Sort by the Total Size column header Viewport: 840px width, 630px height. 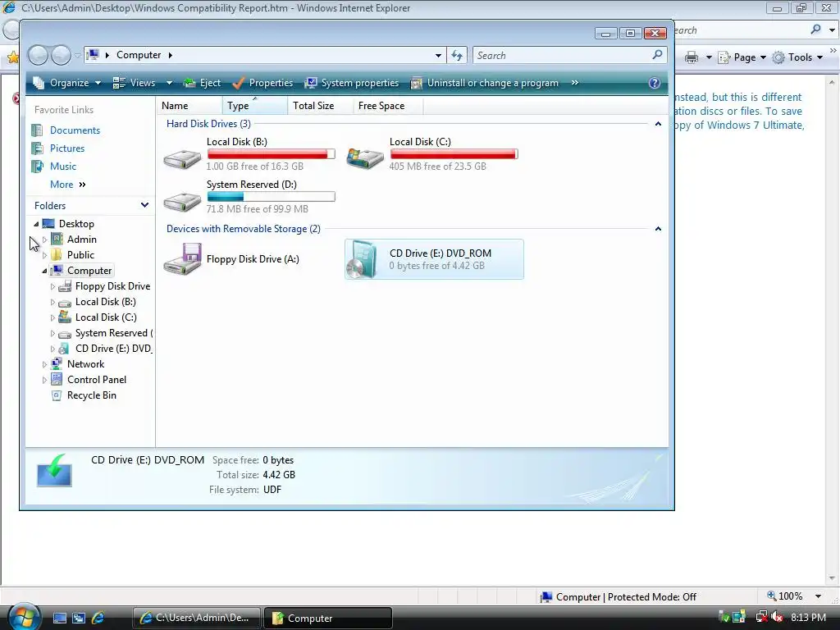pos(320,106)
